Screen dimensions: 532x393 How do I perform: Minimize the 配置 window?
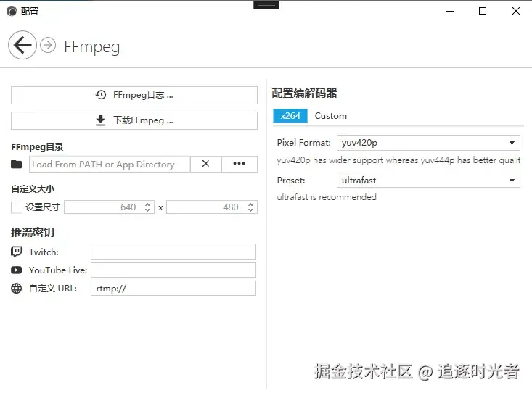[450, 11]
